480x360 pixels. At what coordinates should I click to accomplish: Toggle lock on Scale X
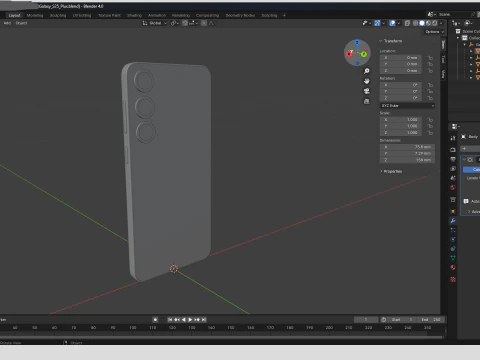point(430,120)
